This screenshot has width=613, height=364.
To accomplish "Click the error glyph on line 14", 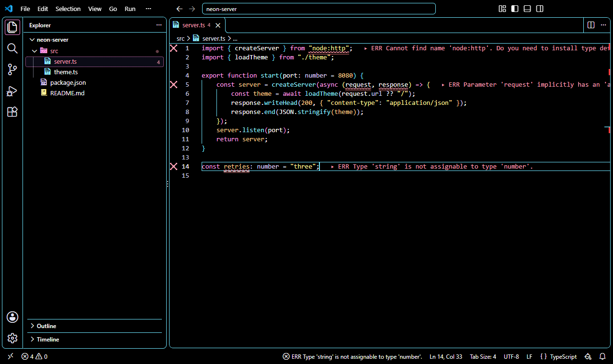I will (x=174, y=166).
